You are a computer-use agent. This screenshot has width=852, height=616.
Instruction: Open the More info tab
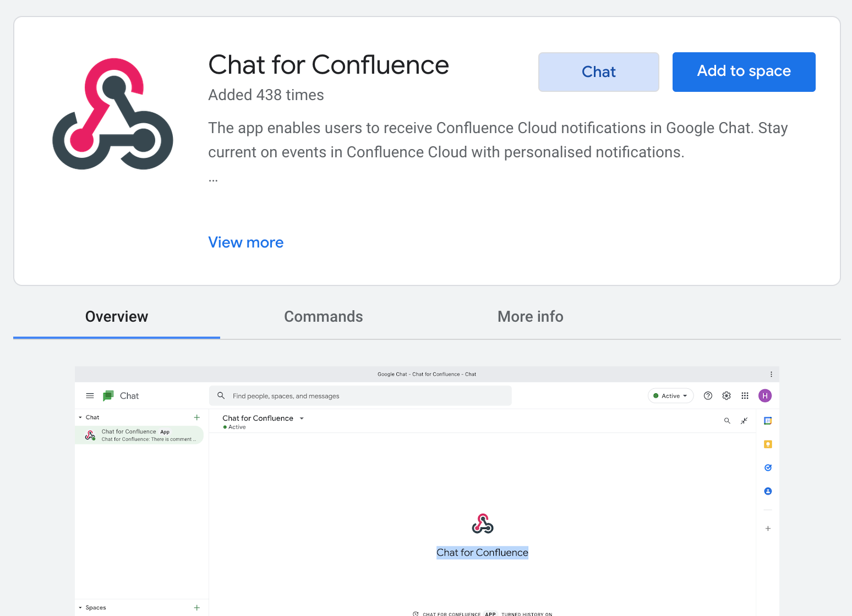point(530,317)
